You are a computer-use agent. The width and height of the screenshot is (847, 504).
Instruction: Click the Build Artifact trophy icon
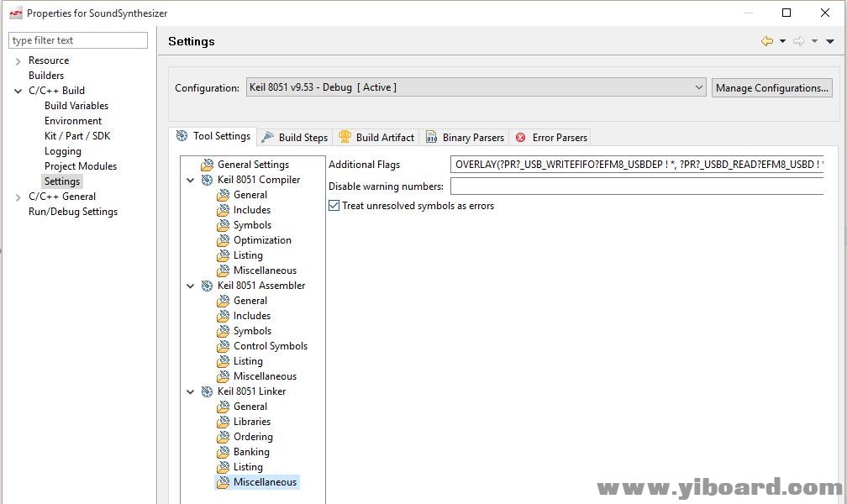tap(345, 137)
